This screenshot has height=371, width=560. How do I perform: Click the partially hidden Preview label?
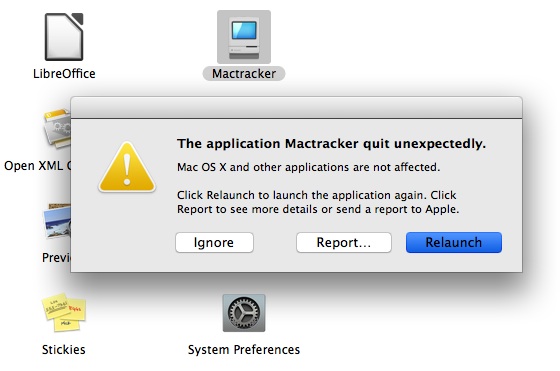coord(56,257)
